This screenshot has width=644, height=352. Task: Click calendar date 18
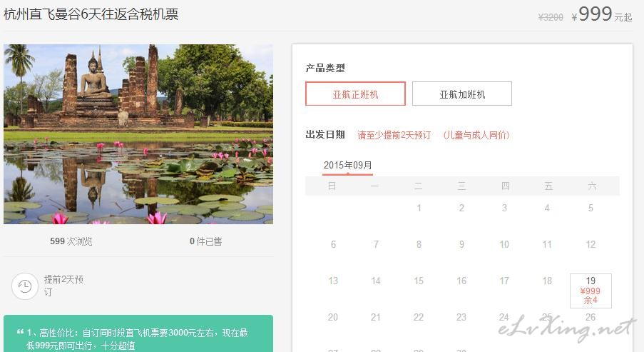coord(547,281)
